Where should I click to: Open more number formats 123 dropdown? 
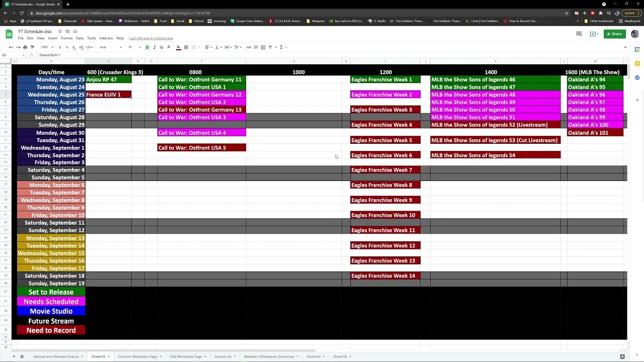pos(89,47)
